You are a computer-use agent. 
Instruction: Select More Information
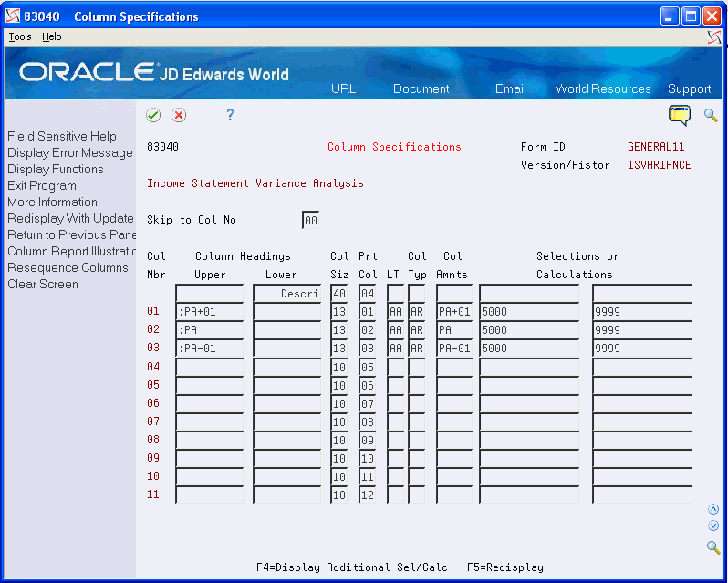[x=53, y=202]
